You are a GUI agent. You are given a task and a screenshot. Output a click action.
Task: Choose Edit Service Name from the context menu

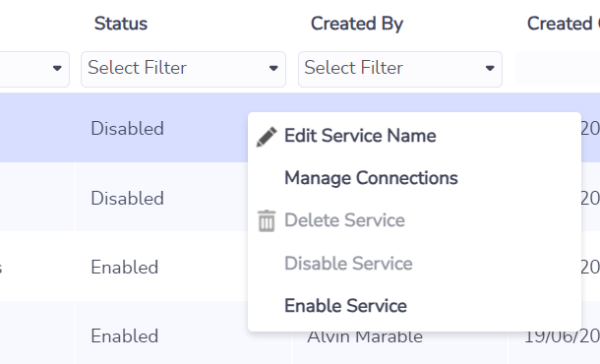(x=360, y=136)
